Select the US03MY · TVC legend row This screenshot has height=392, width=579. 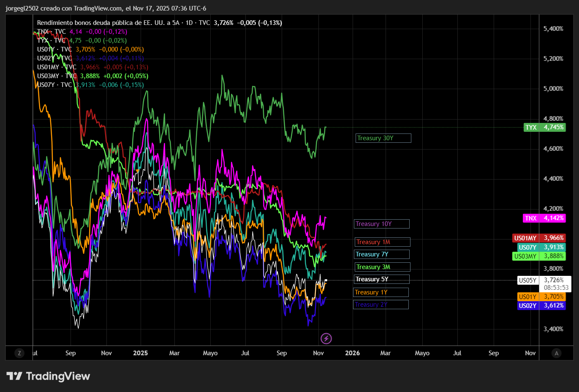coord(92,76)
